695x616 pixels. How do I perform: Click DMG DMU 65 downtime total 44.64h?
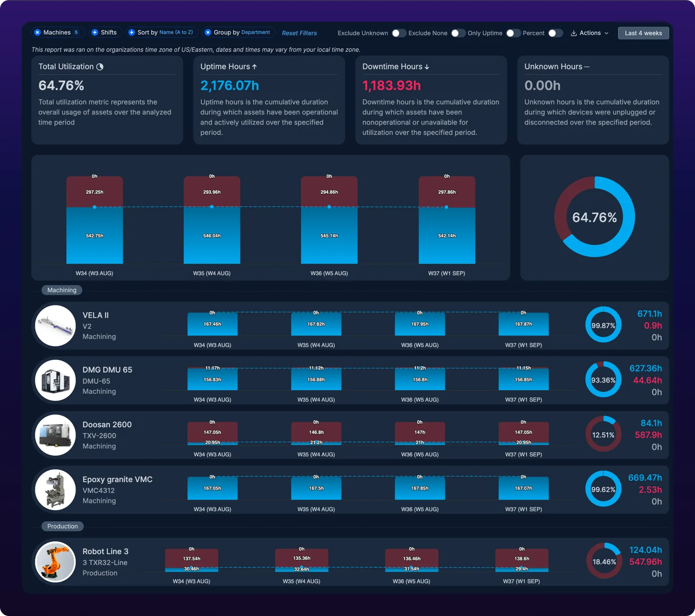click(647, 380)
